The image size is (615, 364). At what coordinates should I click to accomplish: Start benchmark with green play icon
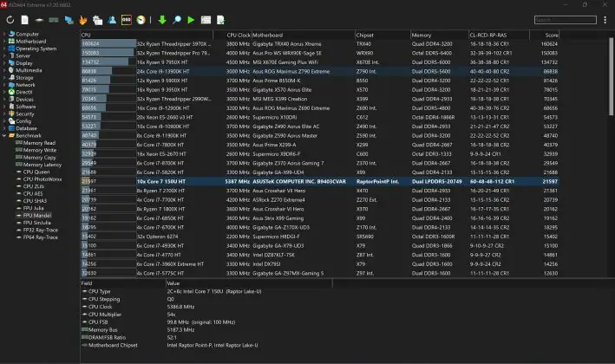(x=191, y=20)
